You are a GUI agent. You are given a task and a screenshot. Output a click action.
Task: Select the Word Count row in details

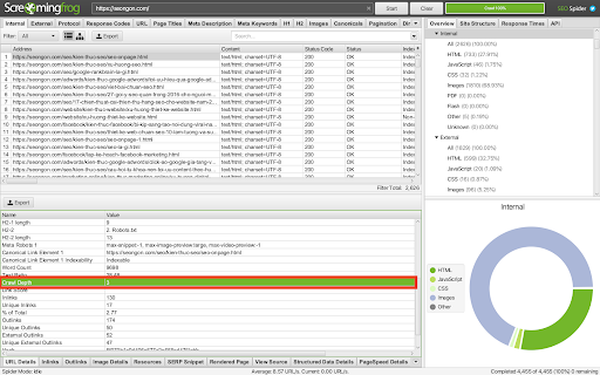(x=209, y=267)
